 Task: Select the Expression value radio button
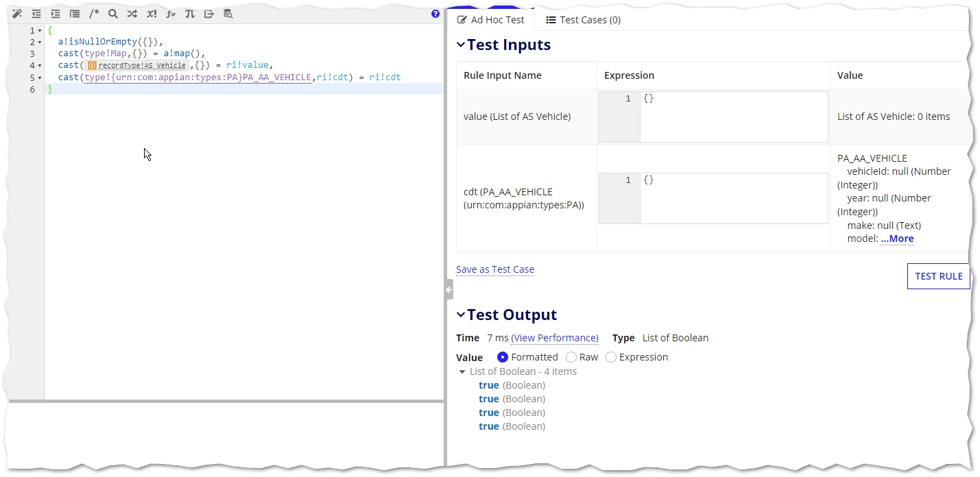click(x=611, y=357)
